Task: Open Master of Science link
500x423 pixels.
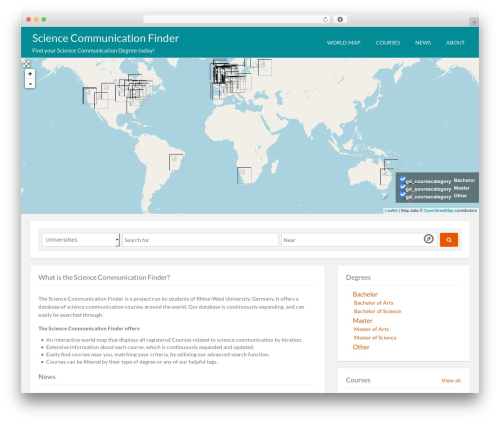Action: point(375,338)
